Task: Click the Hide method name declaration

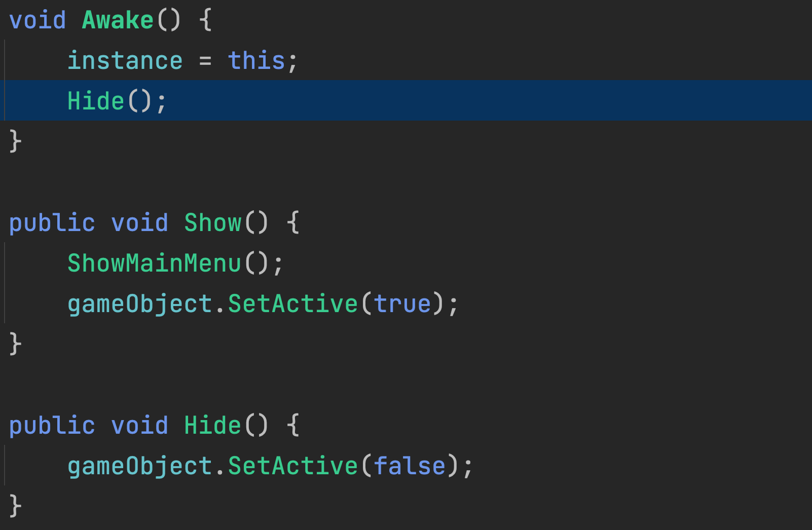Action: coord(212,426)
